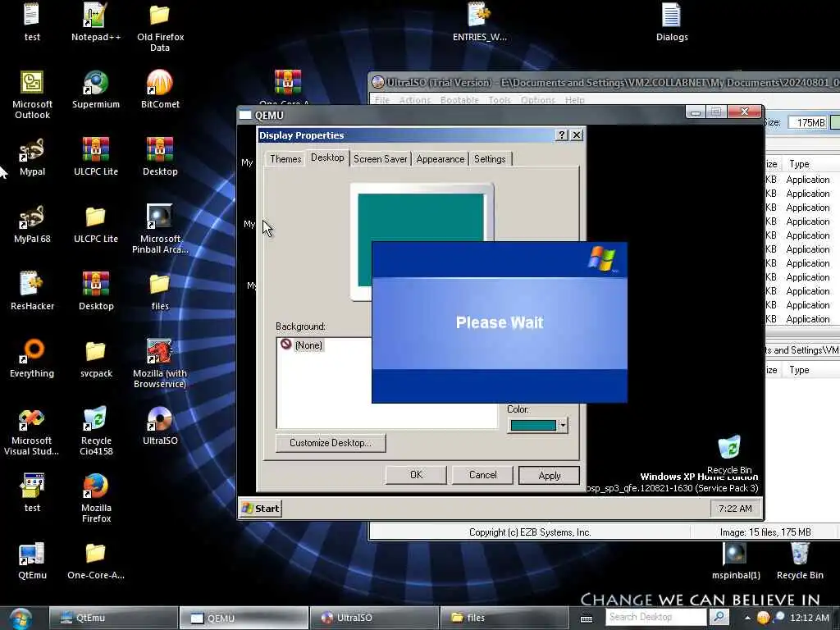Click the Windows Start orb on the taskbar
This screenshot has width=840, height=630.
20,619
